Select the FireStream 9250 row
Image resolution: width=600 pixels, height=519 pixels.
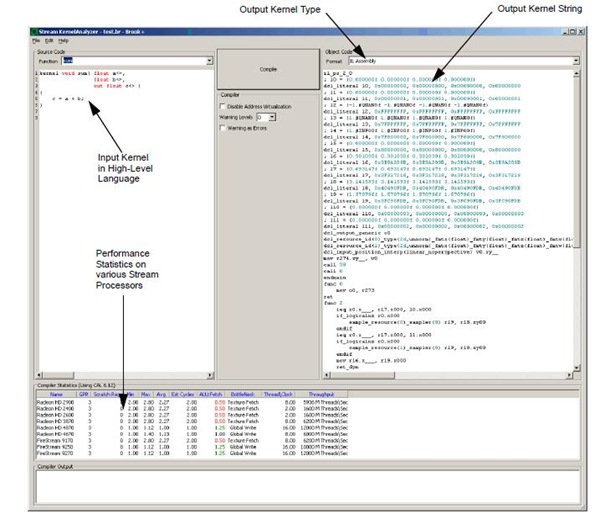pos(192,447)
